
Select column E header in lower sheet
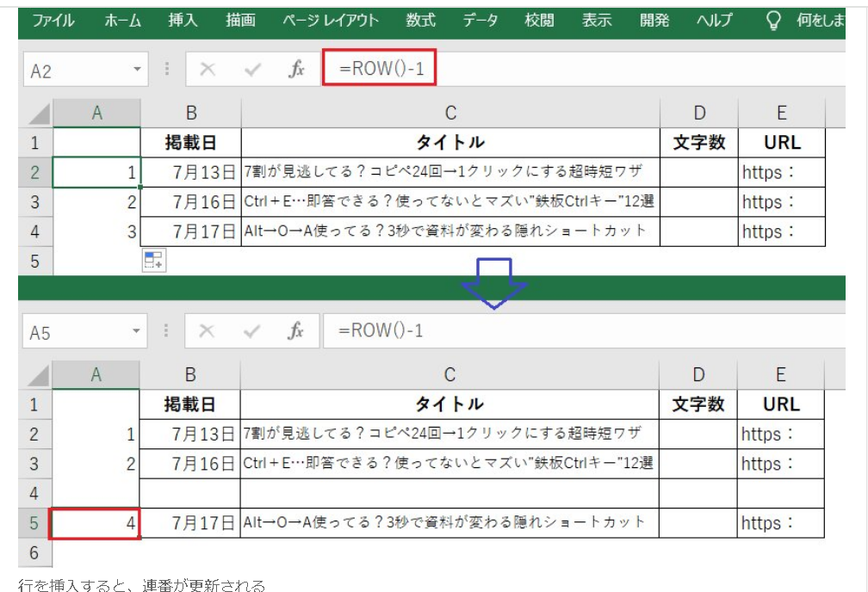tap(780, 375)
